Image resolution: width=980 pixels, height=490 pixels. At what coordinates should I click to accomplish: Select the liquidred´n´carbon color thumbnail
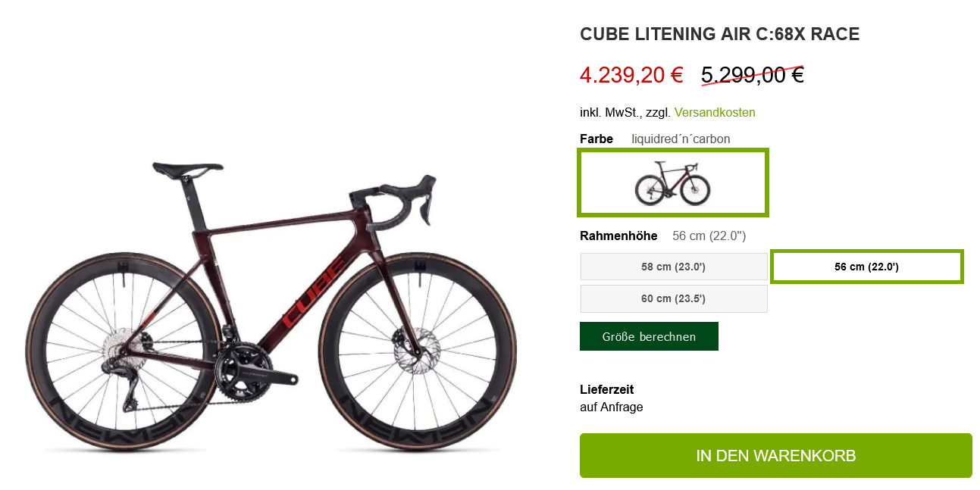point(673,183)
